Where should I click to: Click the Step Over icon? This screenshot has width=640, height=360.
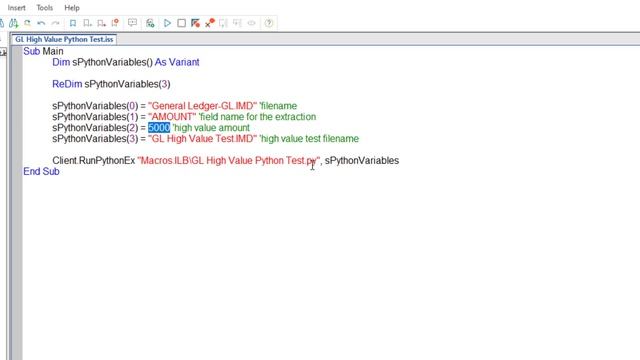tap(237, 23)
